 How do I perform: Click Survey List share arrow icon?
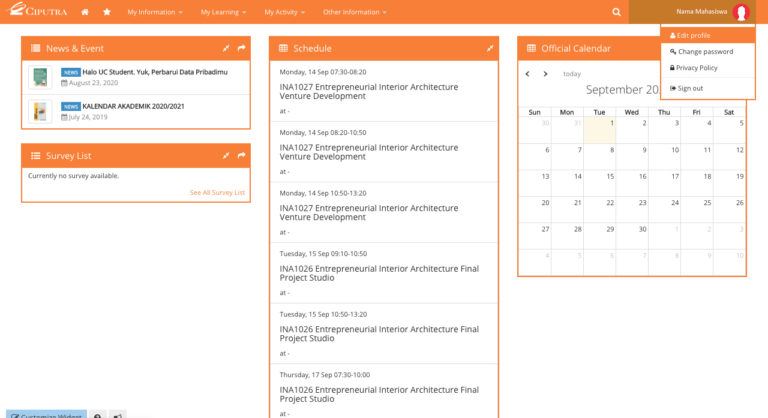(241, 155)
